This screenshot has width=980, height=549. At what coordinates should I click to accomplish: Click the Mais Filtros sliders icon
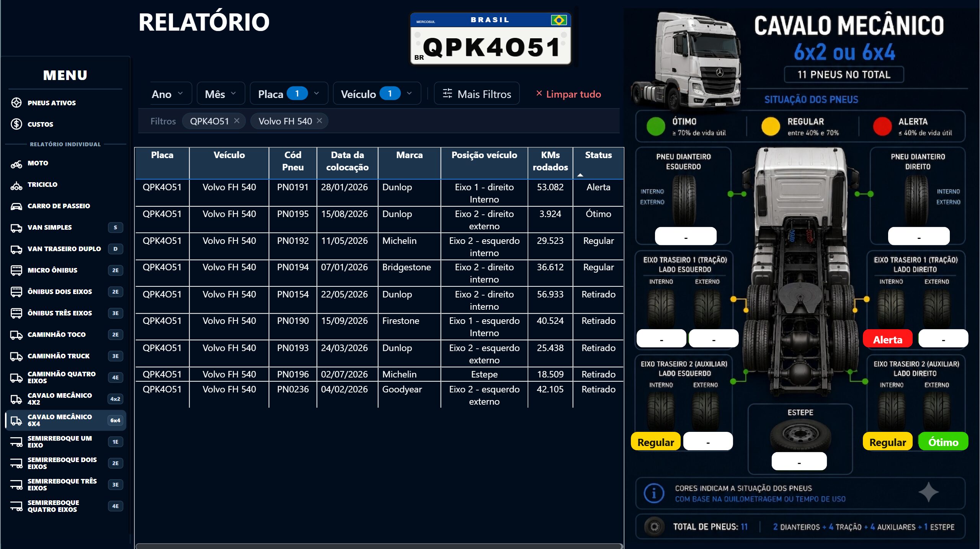[x=447, y=93]
